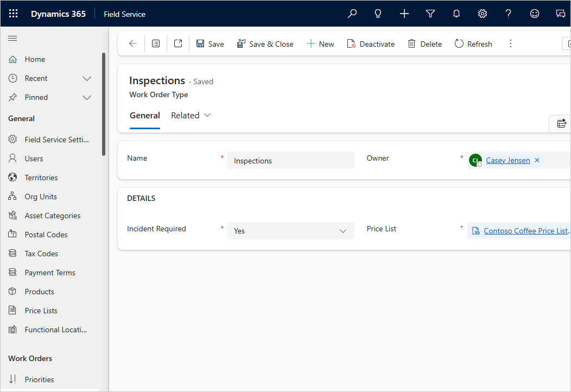571x392 pixels.
Task: Go back with the arrow icon
Action: coord(133,44)
